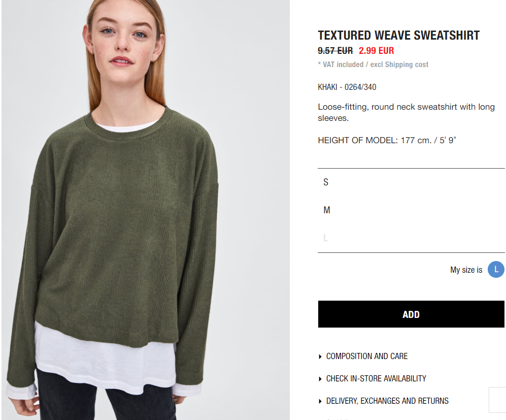Click the arrow beside Delivery, Exchanges and Returns

[x=320, y=401]
